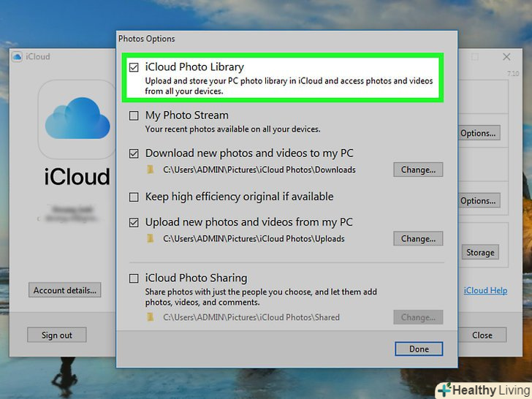Image resolution: width=532 pixels, height=399 pixels.
Task: Close the iCloud window with Close button
Action: 482,335
